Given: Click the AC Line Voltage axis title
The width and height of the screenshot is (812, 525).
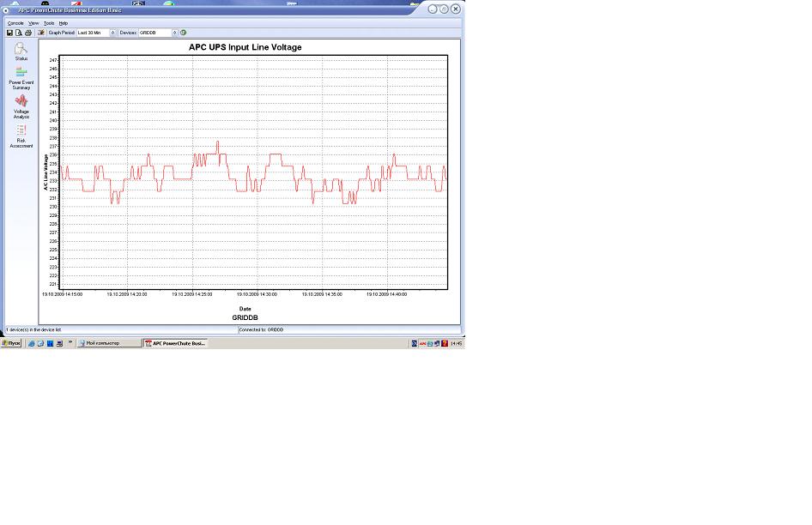Looking at the screenshot, I should (x=45, y=172).
